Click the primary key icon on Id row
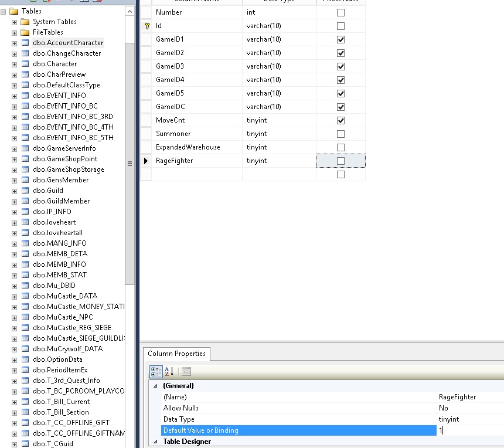Screen dimensions: 504x448 [147, 26]
